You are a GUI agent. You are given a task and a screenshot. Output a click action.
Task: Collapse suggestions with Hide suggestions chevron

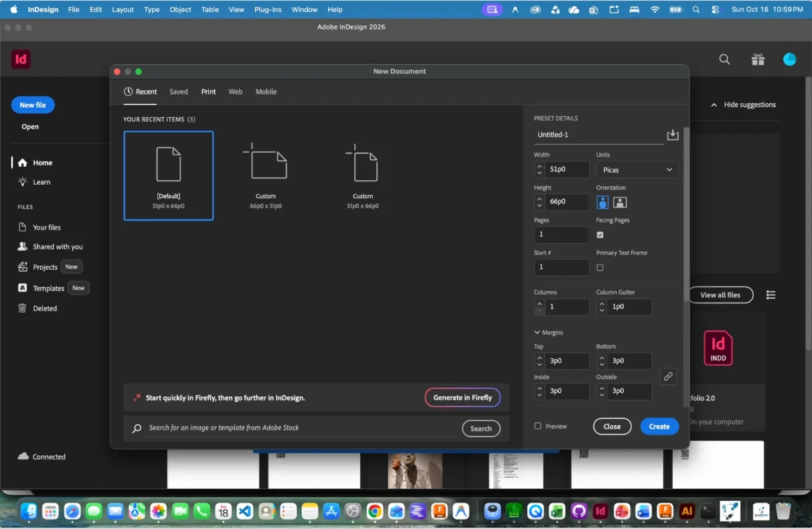tap(714, 105)
